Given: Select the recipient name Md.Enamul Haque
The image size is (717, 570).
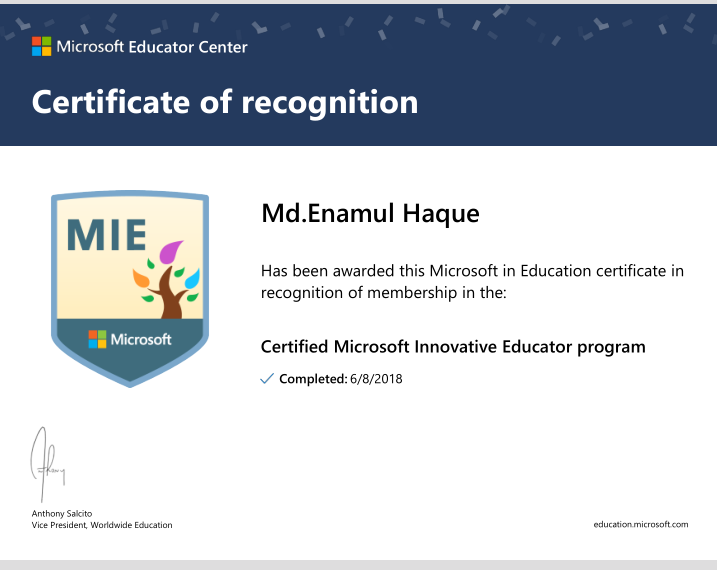Looking at the screenshot, I should (x=370, y=213).
